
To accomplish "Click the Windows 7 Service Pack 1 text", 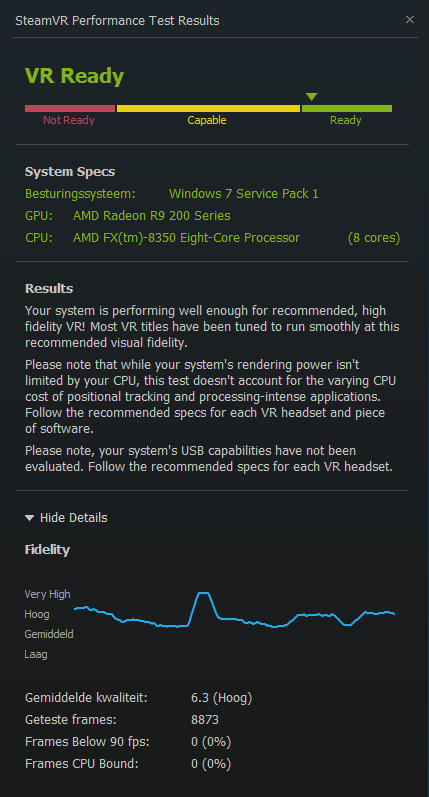I will [244, 194].
